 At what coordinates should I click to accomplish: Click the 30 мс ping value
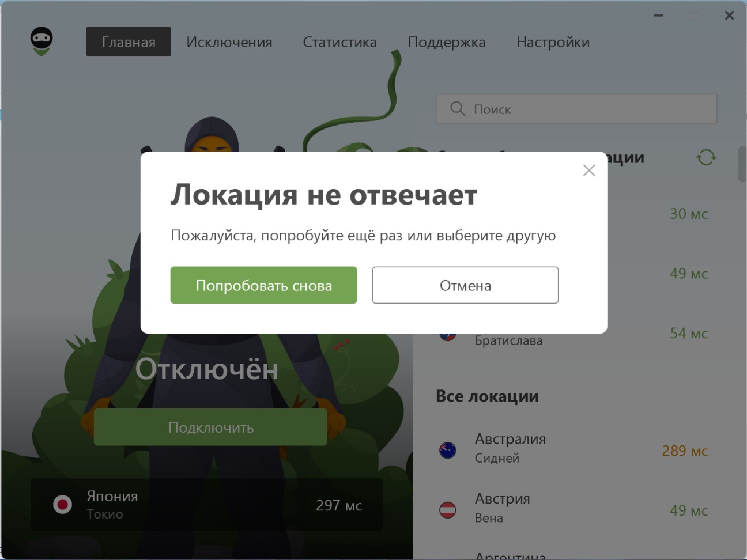point(688,214)
